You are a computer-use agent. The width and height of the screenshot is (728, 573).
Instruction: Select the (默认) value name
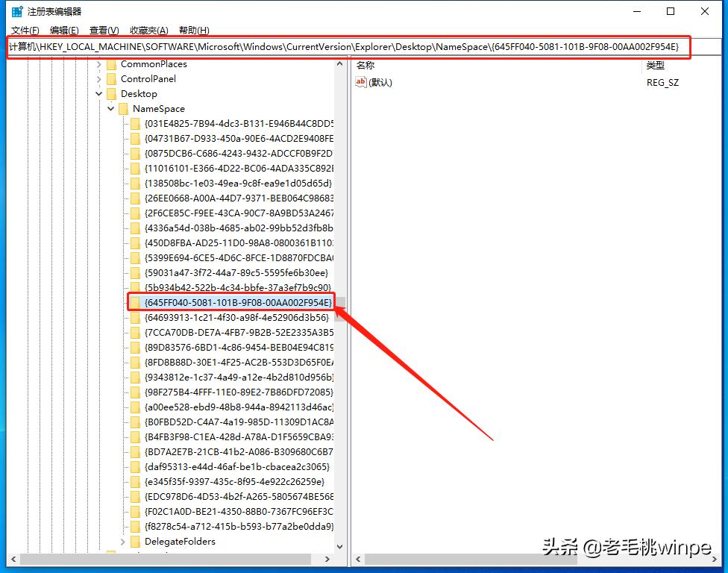tap(380, 83)
